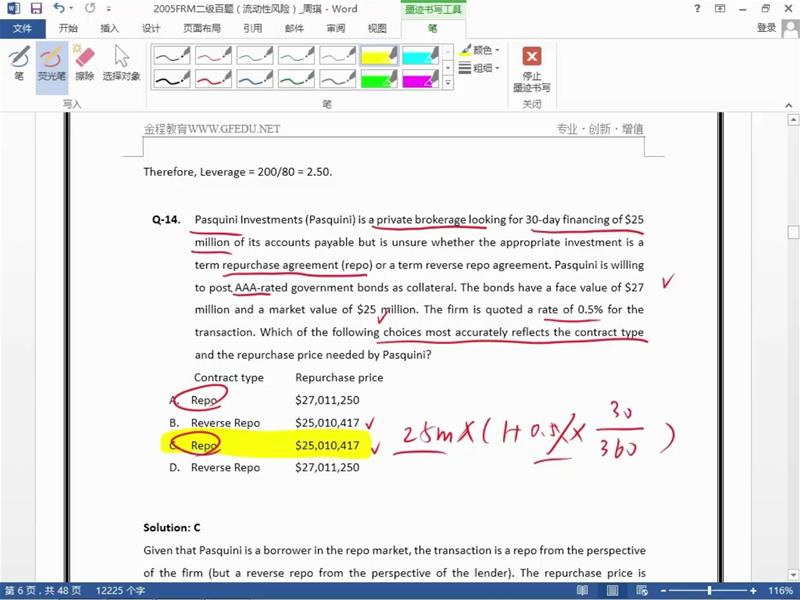Select the magenta highlighter pen style
The image size is (800, 600).
click(x=420, y=79)
